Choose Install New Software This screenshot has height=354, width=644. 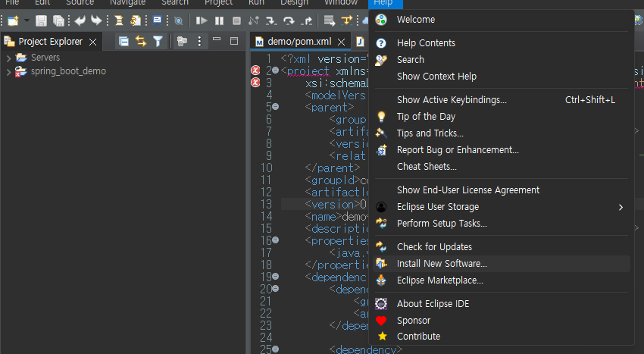click(x=502, y=264)
